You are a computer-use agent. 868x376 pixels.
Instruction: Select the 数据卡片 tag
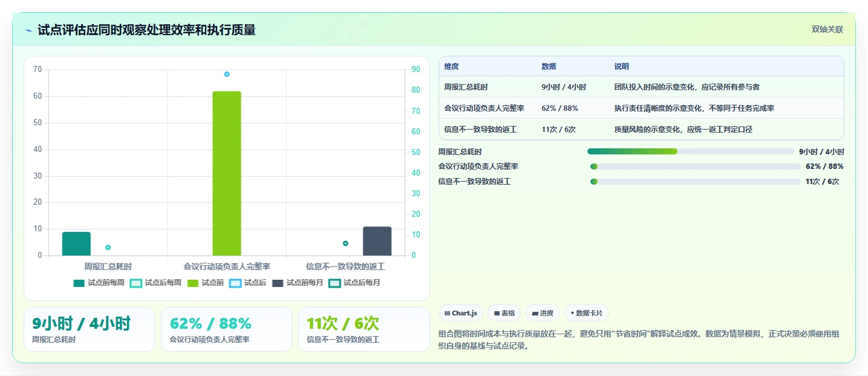point(587,313)
